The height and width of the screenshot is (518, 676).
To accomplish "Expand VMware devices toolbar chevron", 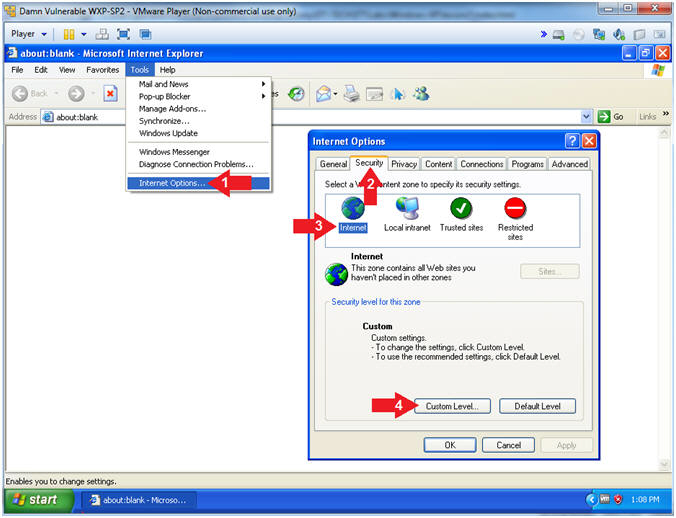I will tap(543, 34).
